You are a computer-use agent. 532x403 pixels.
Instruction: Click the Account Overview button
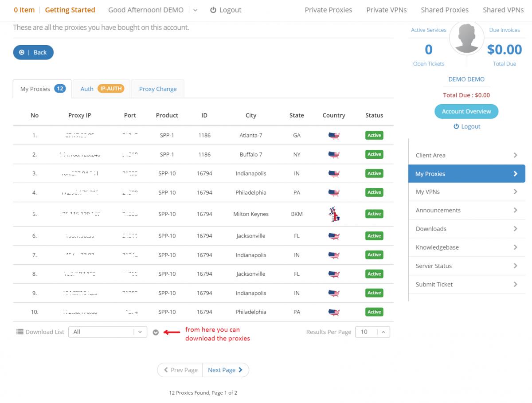point(466,111)
